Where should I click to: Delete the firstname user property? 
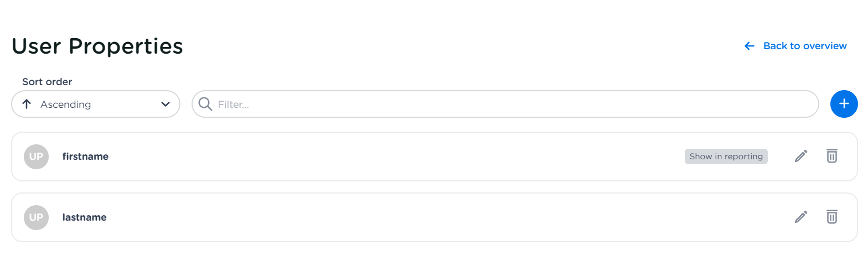point(831,157)
